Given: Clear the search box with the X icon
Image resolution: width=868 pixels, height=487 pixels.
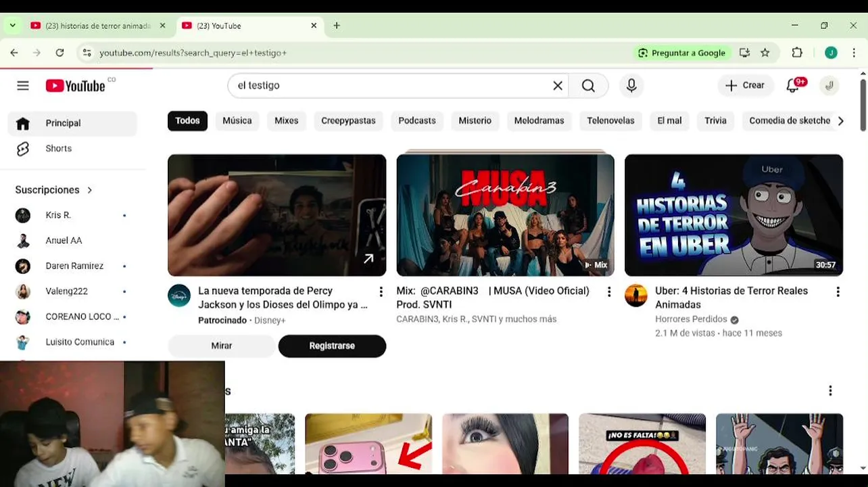Looking at the screenshot, I should [558, 85].
